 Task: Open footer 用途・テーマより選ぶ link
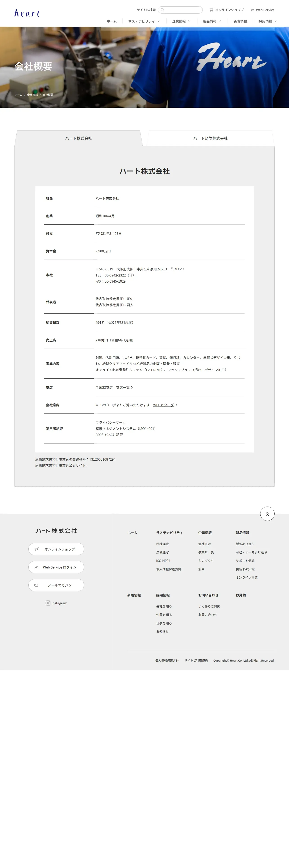(x=251, y=552)
